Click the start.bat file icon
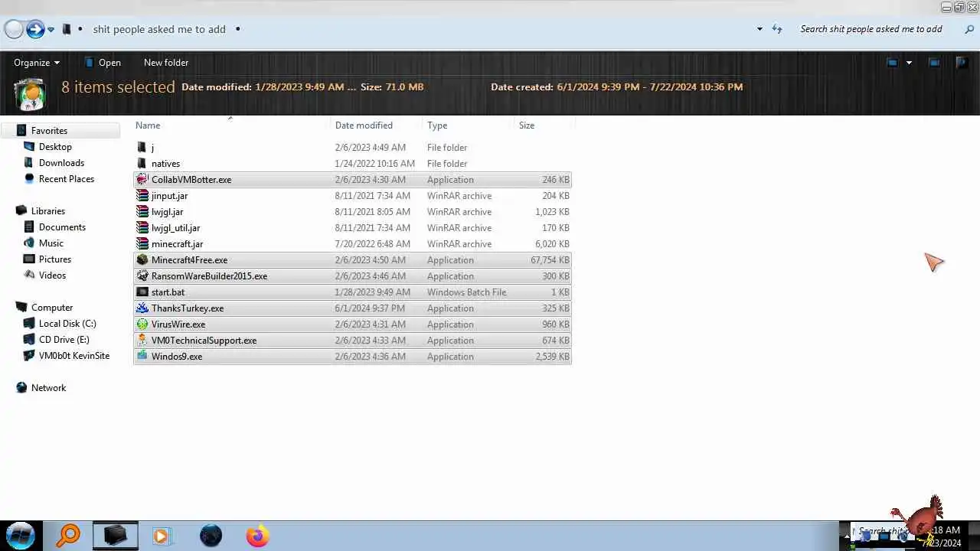This screenshot has height=551, width=980. (142, 292)
